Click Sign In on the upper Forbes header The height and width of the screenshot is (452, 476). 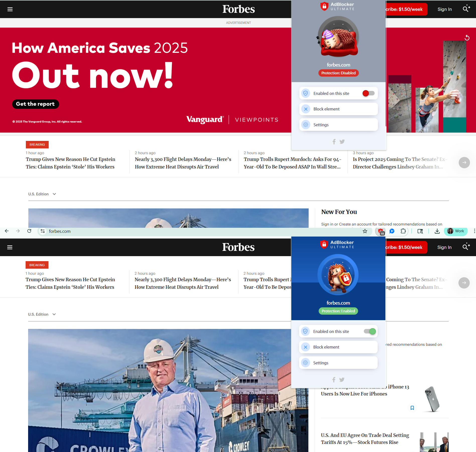[x=445, y=9]
